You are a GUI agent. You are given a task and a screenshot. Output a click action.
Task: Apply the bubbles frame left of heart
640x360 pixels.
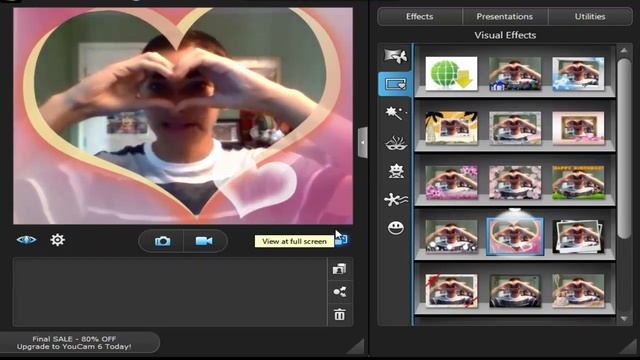(x=451, y=236)
